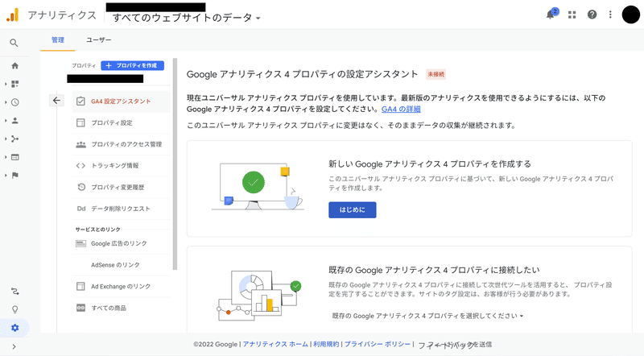This screenshot has width=644, height=356.
Task: Open トラッキング情報 menu item
Action: click(122, 166)
